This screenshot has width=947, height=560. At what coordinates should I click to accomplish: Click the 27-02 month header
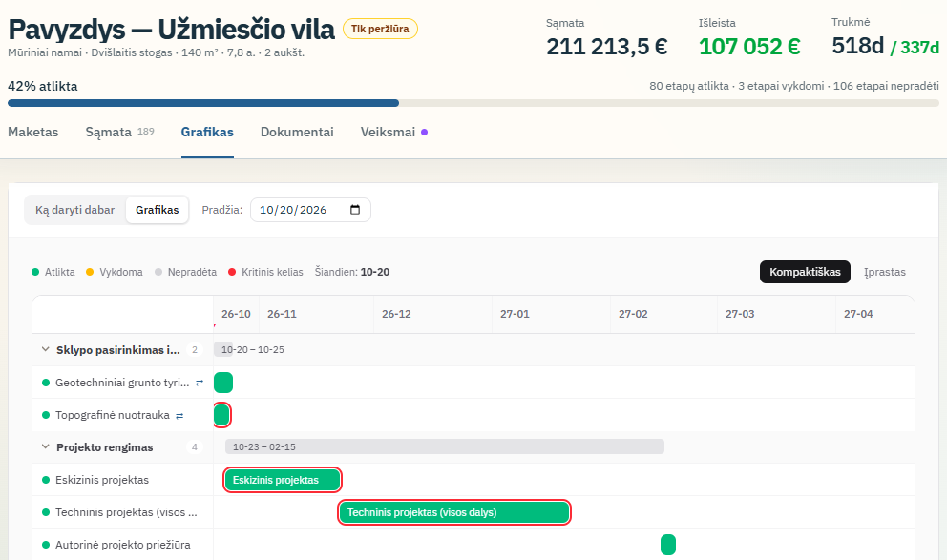[633, 314]
